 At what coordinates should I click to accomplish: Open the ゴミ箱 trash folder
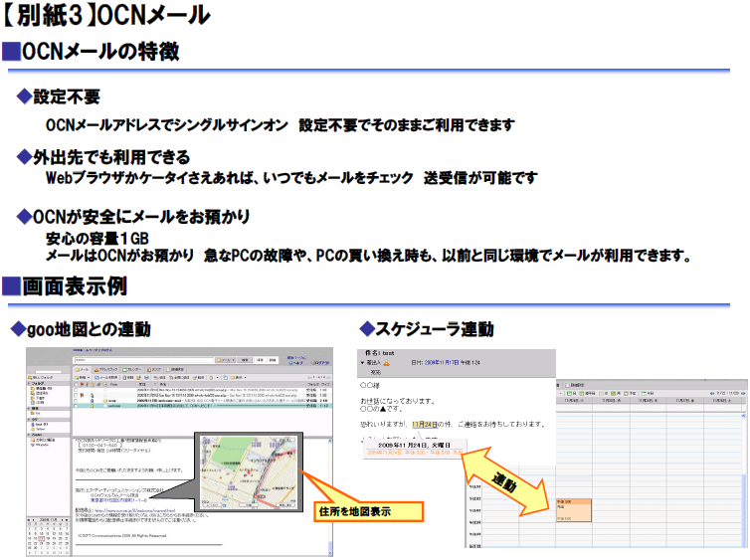tap(38, 403)
